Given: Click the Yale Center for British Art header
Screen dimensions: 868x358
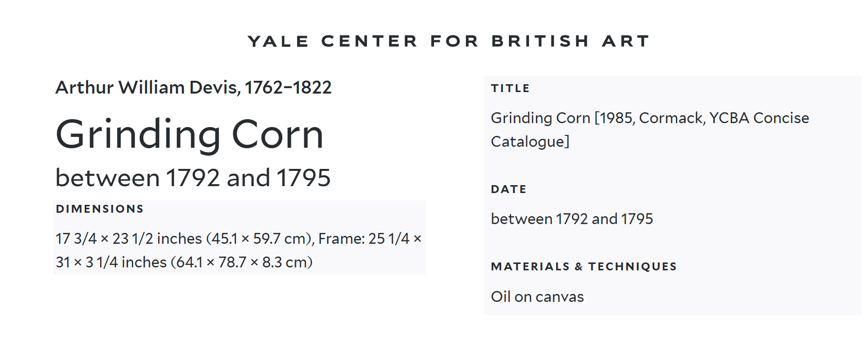Looking at the screenshot, I should pyautogui.click(x=449, y=41).
